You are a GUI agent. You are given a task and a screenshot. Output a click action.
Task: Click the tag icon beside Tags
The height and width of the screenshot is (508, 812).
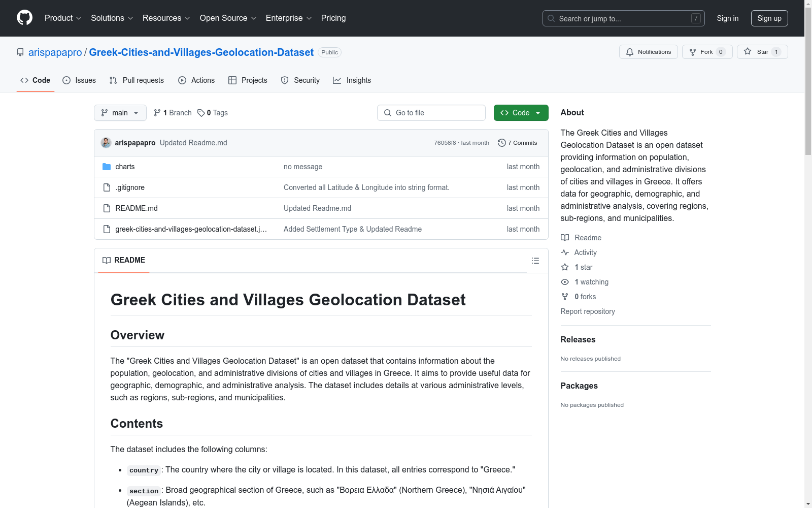[201, 113]
